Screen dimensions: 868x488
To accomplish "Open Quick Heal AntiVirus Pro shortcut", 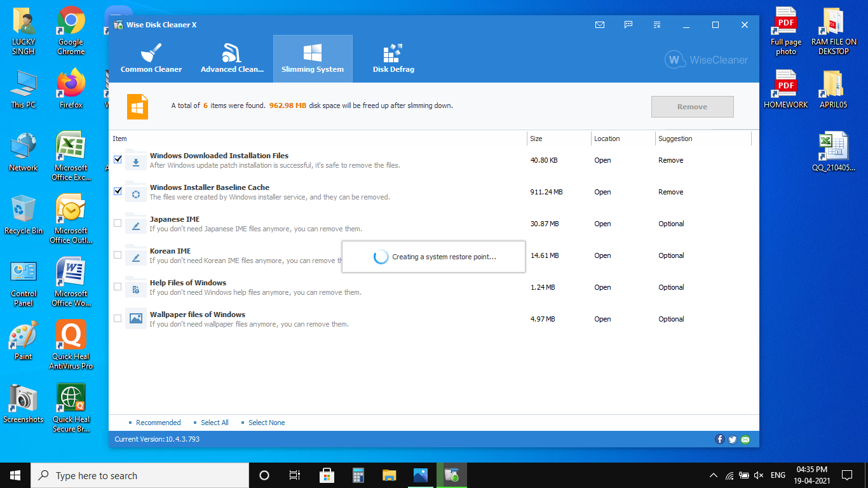I will coord(71,344).
